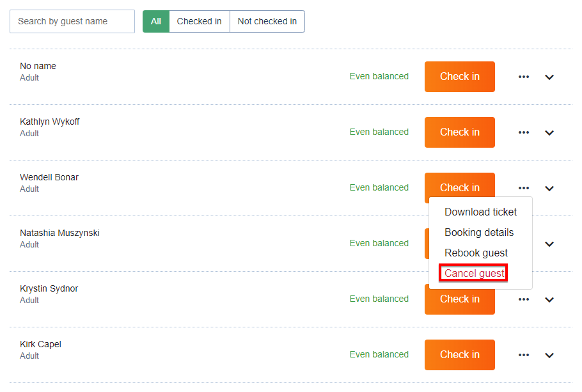Expand Kathlyn Wykoff's row details
The image size is (582, 392).
549,133
